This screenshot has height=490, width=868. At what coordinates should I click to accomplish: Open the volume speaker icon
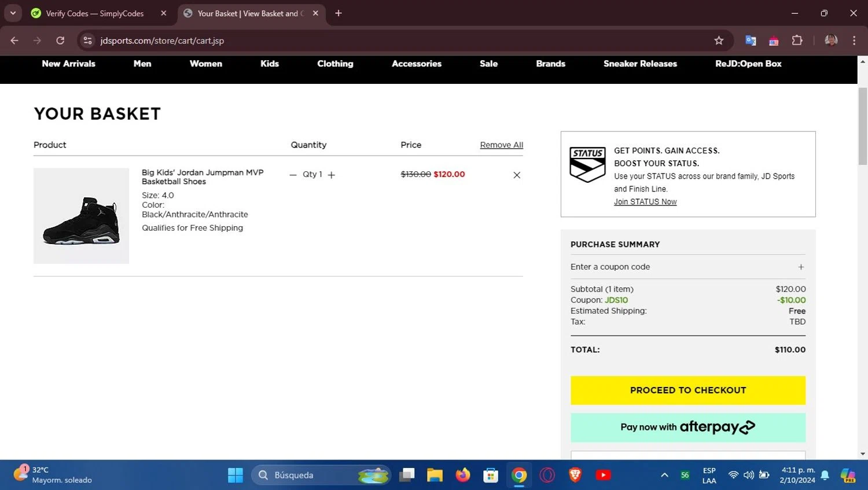(749, 475)
